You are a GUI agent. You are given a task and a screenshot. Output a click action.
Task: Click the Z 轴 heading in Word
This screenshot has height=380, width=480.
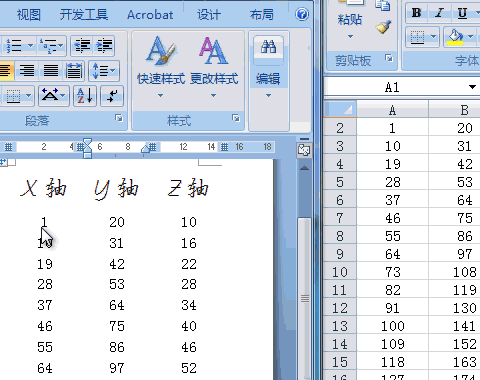coord(188,188)
